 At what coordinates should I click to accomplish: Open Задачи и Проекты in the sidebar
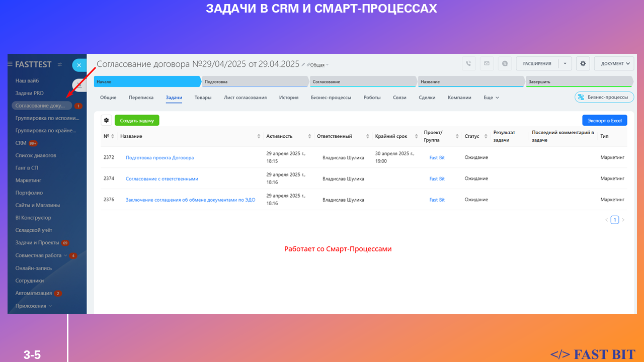(x=37, y=243)
